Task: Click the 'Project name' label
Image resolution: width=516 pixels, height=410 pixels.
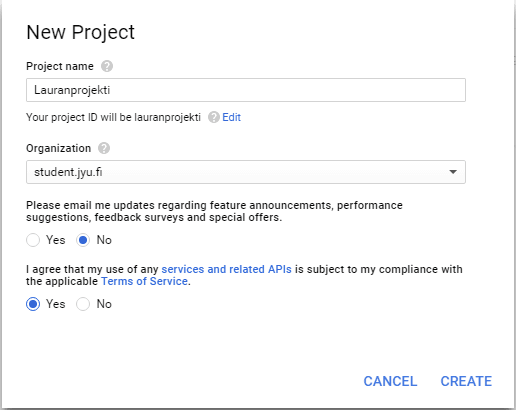Action: click(60, 66)
